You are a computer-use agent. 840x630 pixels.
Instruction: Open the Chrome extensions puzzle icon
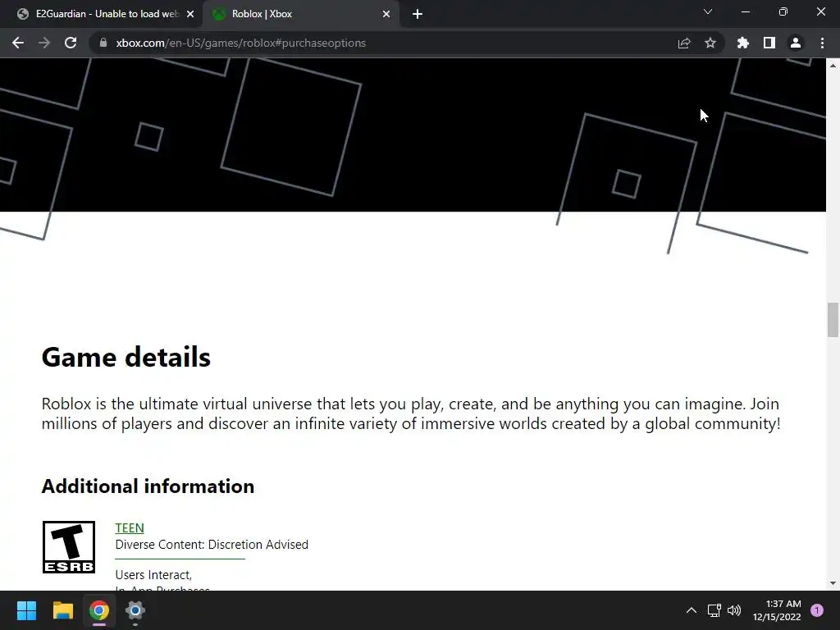[x=743, y=43]
